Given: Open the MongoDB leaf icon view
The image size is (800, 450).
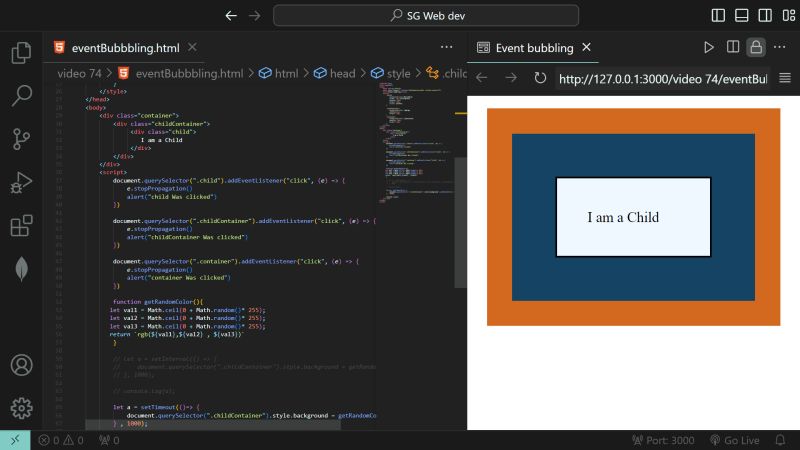Looking at the screenshot, I should point(21,268).
